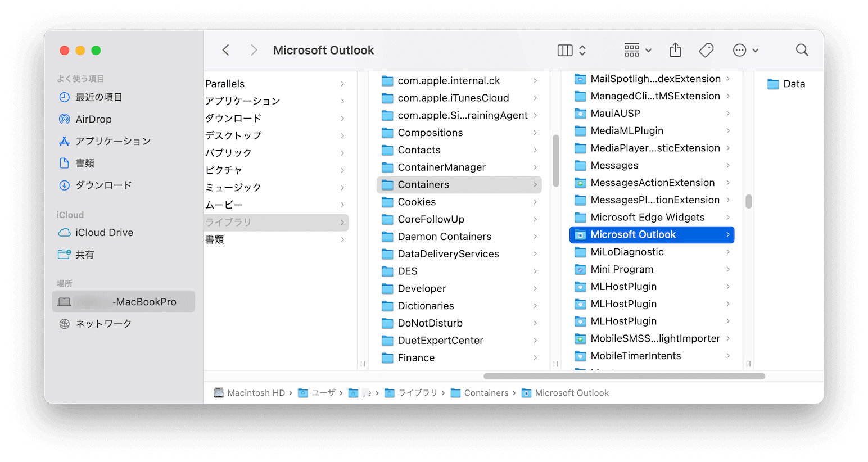Expand パブリック using its chevron
The height and width of the screenshot is (462, 868).
pos(342,153)
